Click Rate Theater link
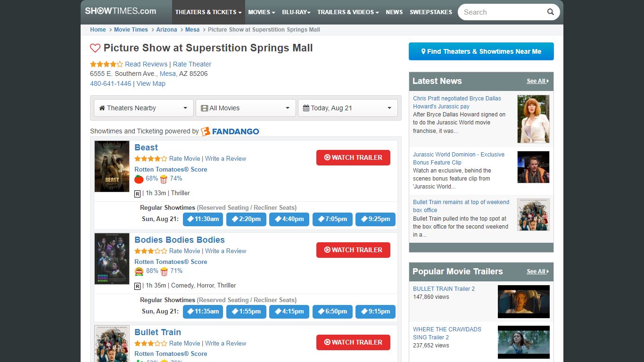Image resolution: width=644 pixels, height=362 pixels. coord(192,64)
